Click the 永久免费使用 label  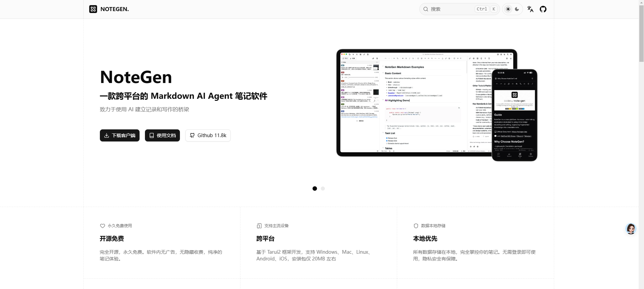click(120, 226)
